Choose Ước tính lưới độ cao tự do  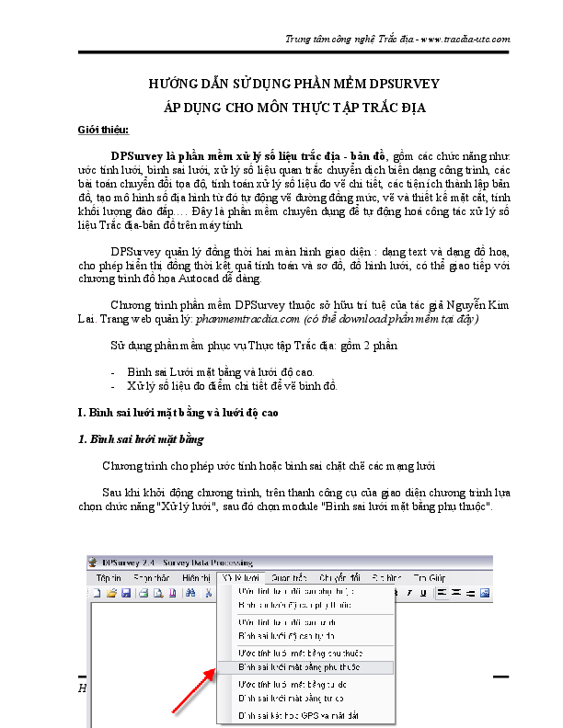(306, 622)
